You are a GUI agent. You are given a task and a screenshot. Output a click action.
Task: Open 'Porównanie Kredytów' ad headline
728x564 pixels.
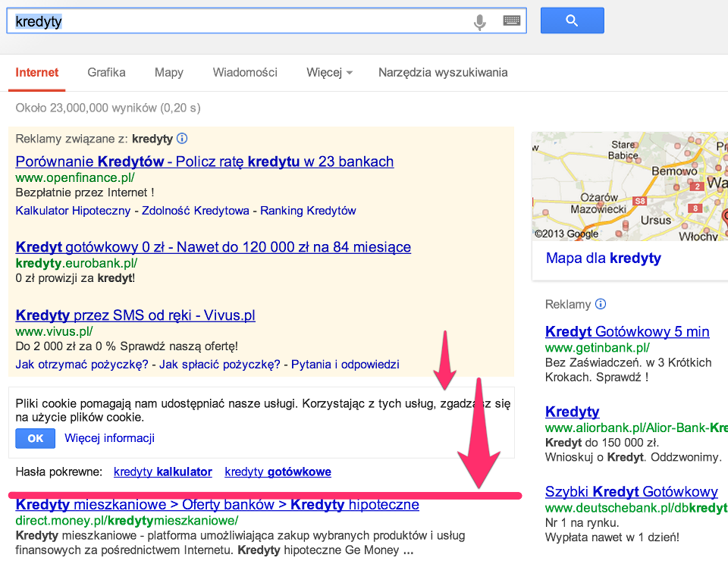point(205,161)
